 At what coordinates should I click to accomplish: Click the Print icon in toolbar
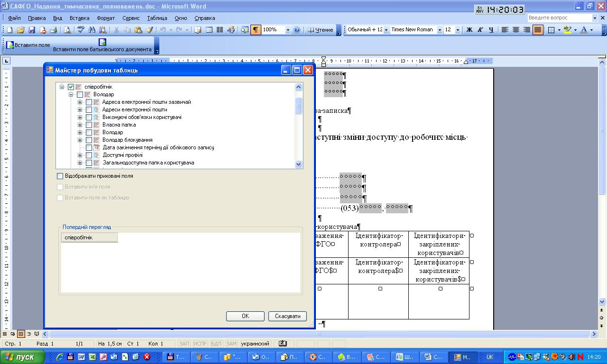point(54,30)
